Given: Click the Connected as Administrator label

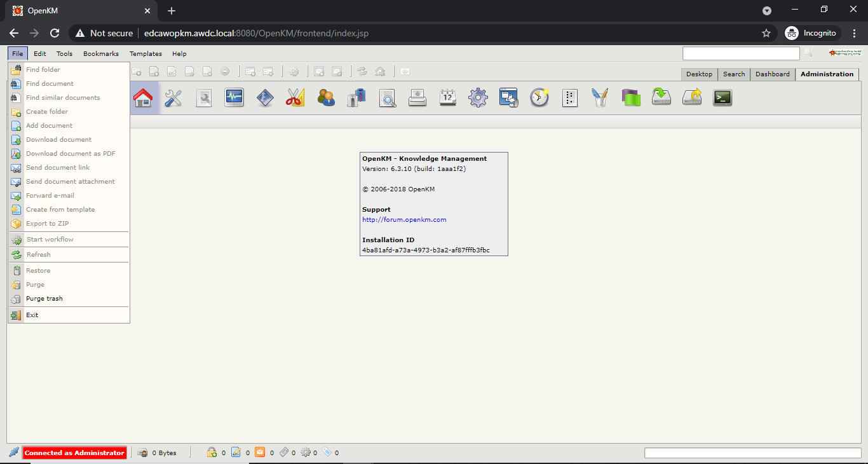Looking at the screenshot, I should tap(74, 453).
